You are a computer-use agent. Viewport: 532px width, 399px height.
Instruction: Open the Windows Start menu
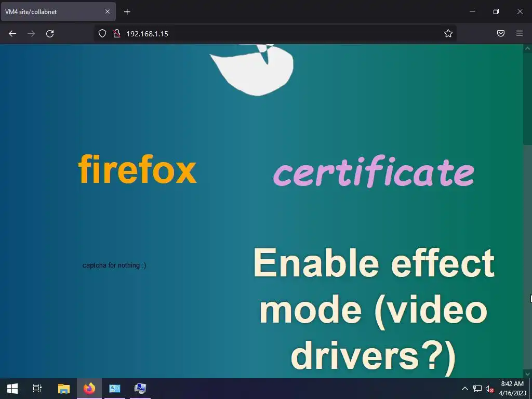pyautogui.click(x=12, y=389)
